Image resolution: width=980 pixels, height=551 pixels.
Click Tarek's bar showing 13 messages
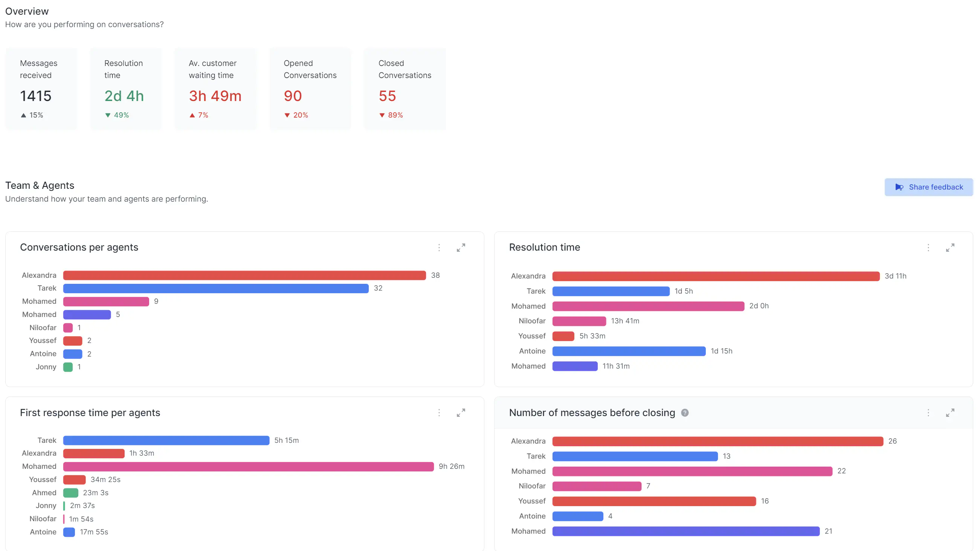(x=635, y=456)
